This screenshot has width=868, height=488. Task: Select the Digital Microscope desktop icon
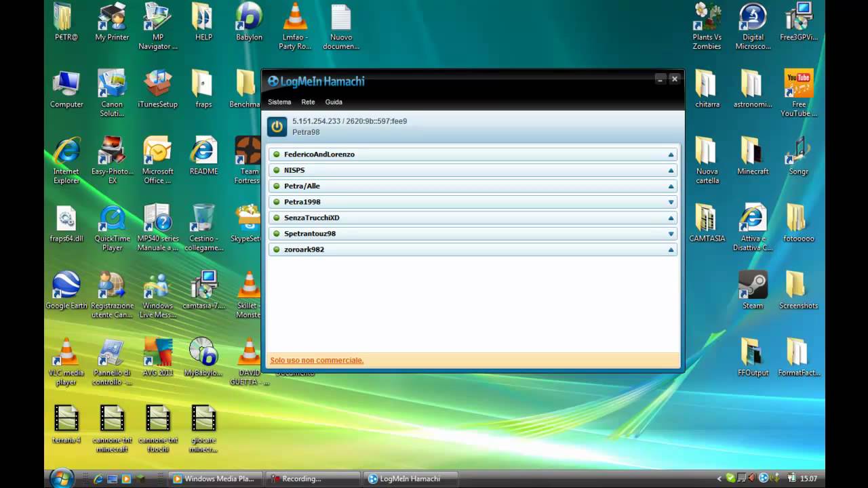pyautogui.click(x=753, y=26)
